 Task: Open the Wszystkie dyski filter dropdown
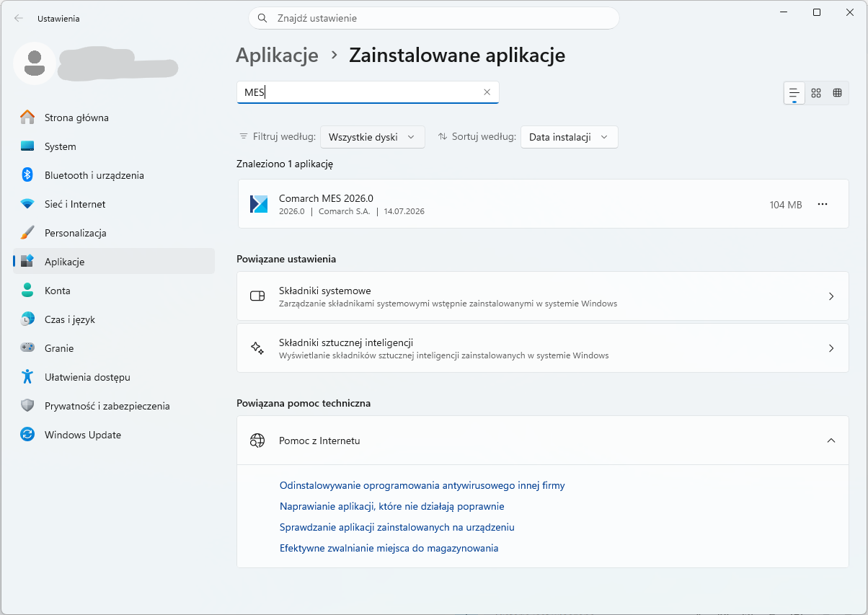click(372, 137)
